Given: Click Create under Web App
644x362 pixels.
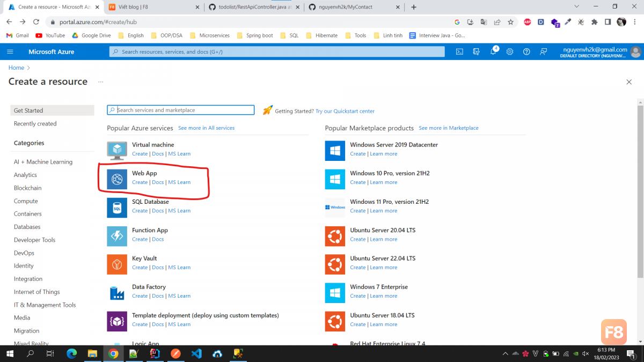Looking at the screenshot, I should (x=140, y=182).
